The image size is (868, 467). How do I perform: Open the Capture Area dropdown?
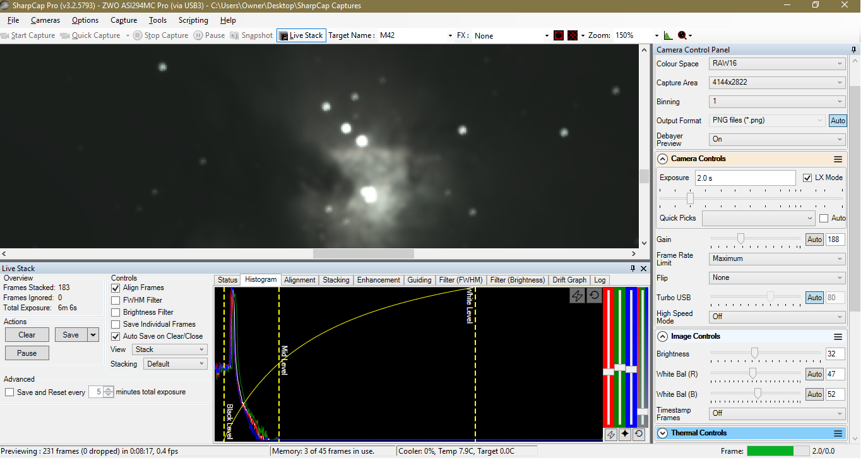777,83
